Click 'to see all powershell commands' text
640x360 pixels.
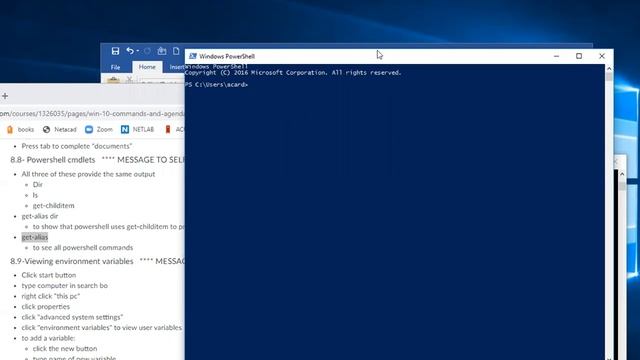point(83,248)
